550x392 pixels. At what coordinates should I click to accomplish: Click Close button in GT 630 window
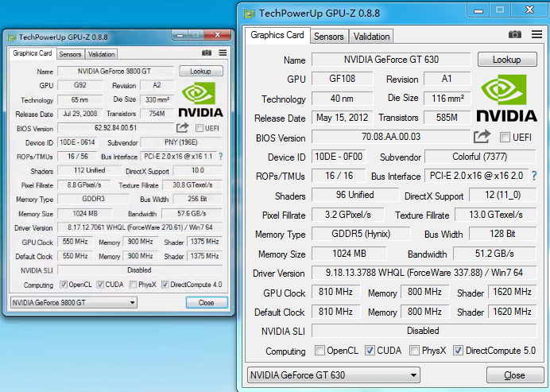coord(514,375)
